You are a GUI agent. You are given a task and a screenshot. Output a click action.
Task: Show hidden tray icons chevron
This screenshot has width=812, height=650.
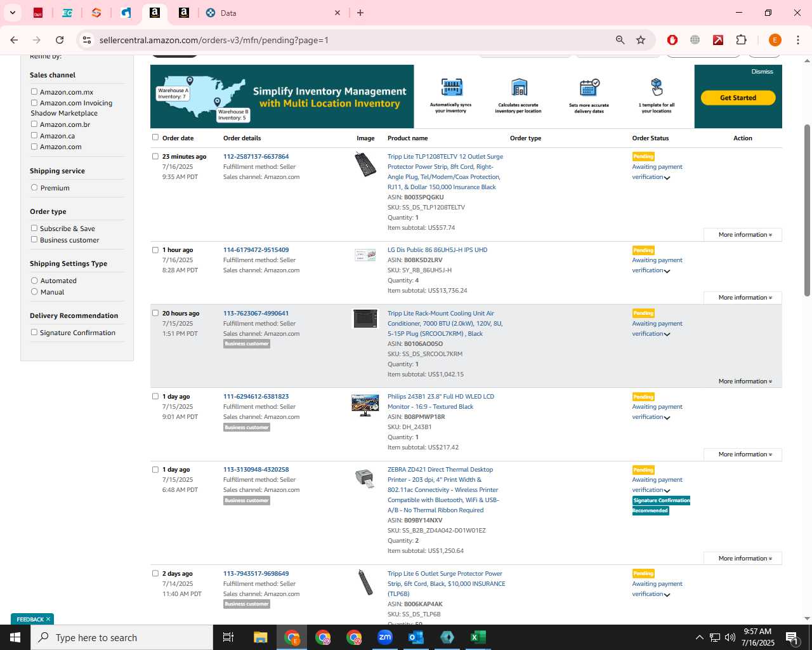click(699, 637)
